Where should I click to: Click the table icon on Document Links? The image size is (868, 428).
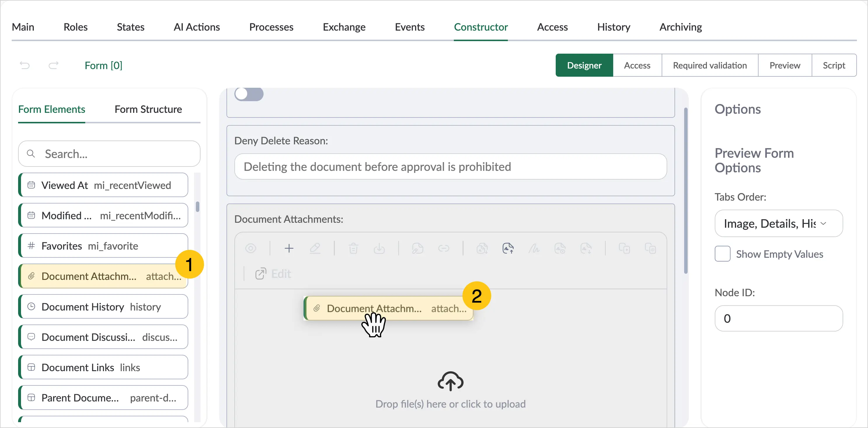click(x=31, y=367)
